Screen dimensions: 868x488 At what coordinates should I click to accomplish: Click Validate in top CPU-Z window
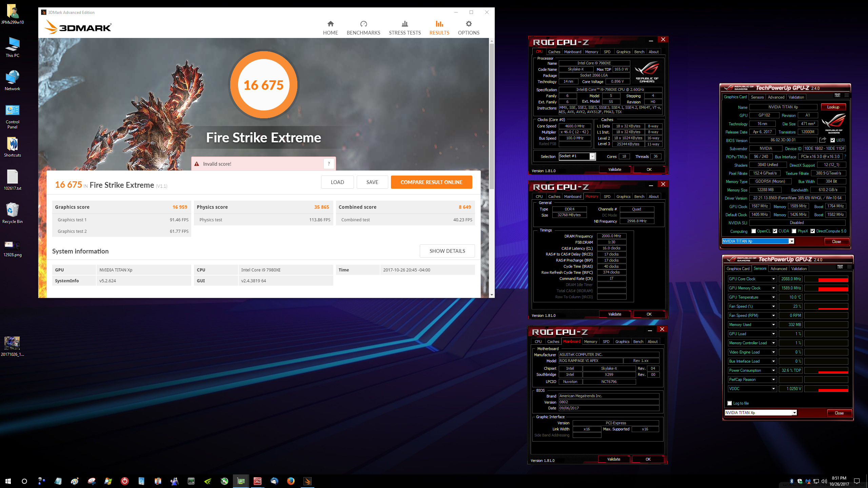pos(615,169)
